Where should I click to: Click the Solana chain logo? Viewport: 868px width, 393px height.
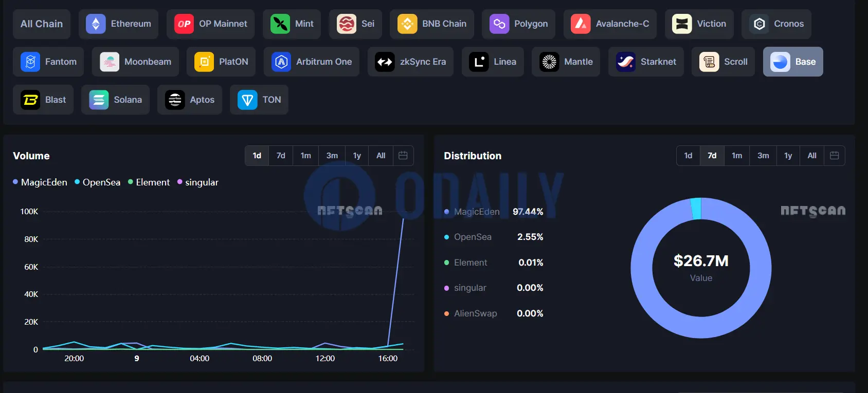pyautogui.click(x=99, y=100)
